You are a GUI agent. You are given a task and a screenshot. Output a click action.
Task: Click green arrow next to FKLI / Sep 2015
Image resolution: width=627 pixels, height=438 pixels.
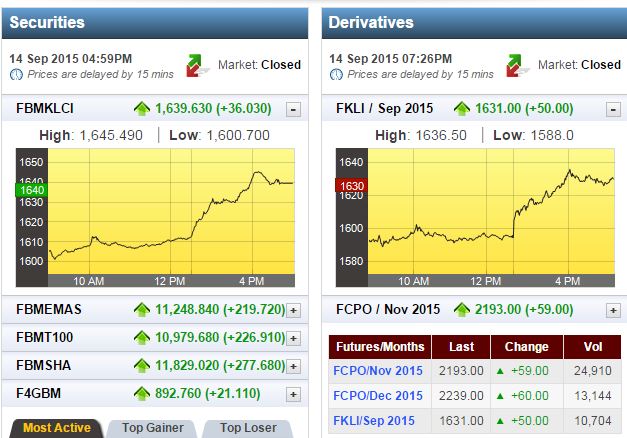click(x=461, y=109)
